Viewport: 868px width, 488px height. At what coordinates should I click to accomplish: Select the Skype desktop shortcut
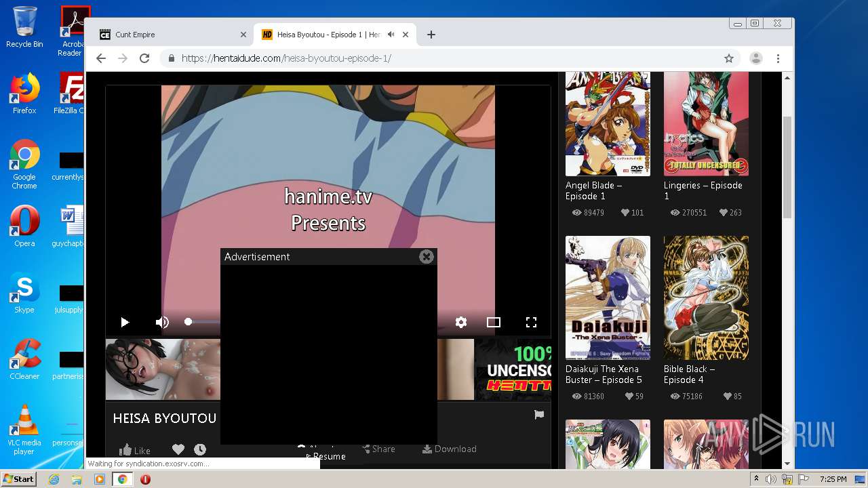pos(24,293)
